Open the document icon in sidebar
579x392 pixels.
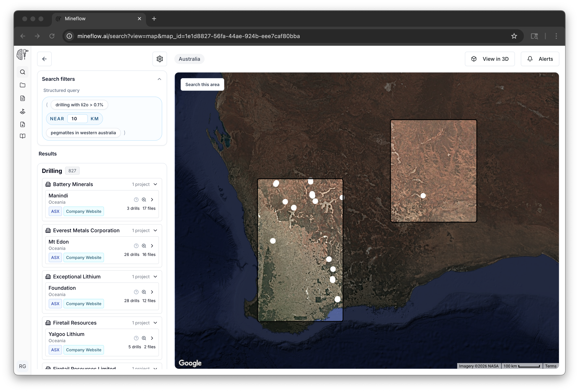click(x=23, y=98)
